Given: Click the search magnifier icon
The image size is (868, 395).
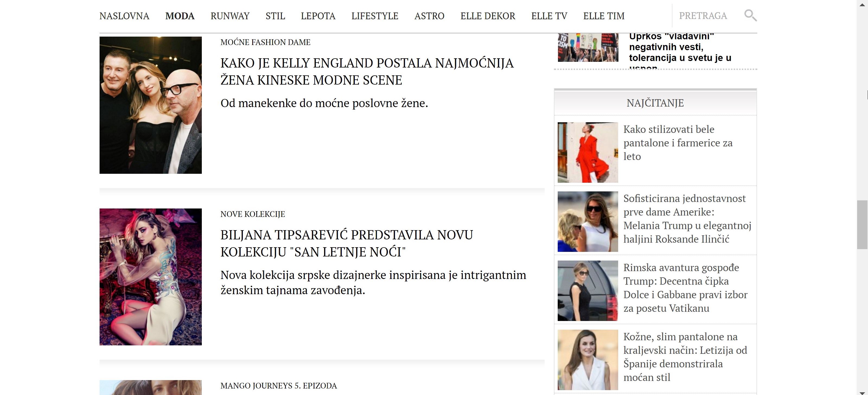Looking at the screenshot, I should point(750,15).
